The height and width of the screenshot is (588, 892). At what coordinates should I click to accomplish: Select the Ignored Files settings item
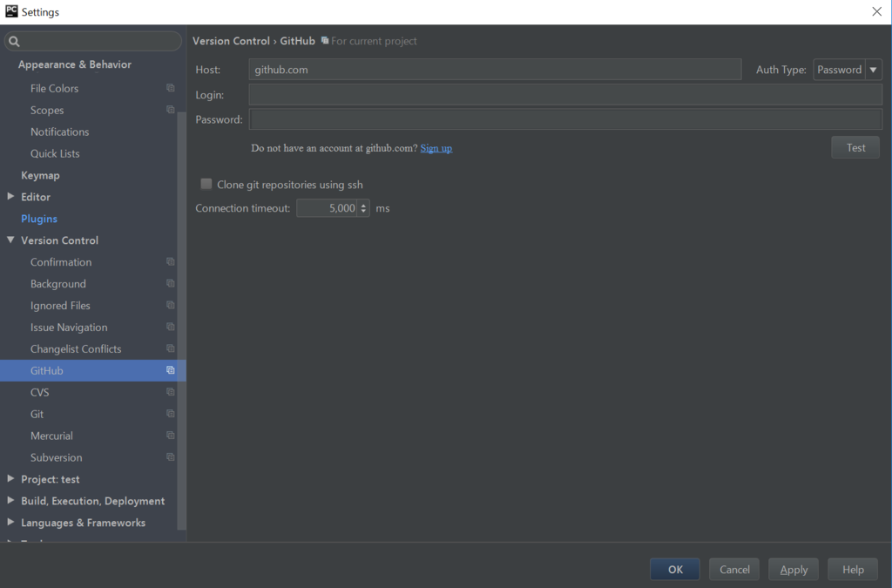pos(60,306)
